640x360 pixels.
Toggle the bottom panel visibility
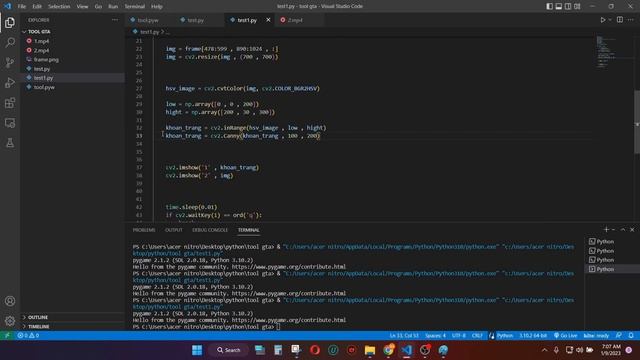(559, 6)
